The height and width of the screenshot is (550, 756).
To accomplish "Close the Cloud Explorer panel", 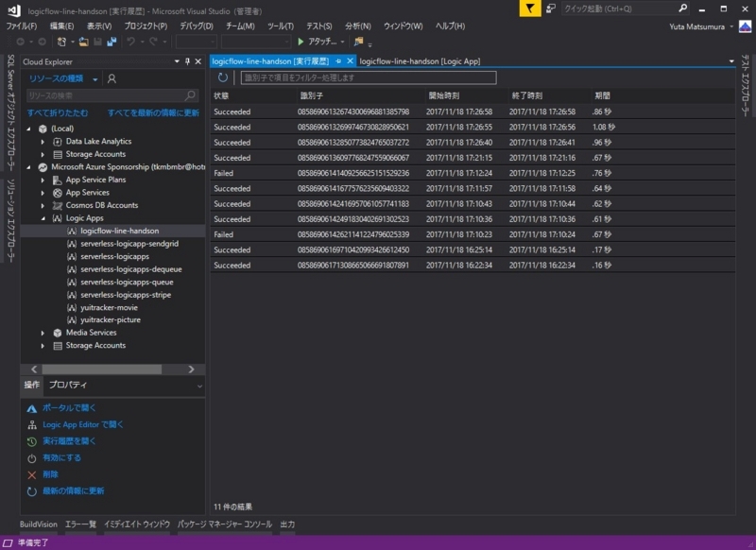I will 198,61.
